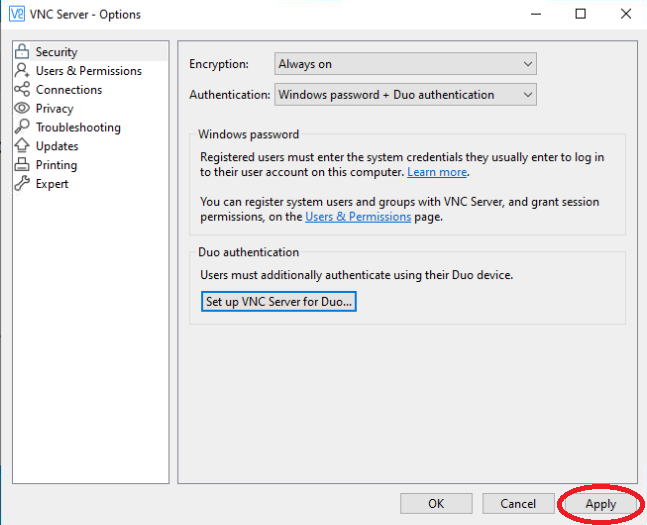
Task: Click the Connections share icon
Action: point(22,89)
